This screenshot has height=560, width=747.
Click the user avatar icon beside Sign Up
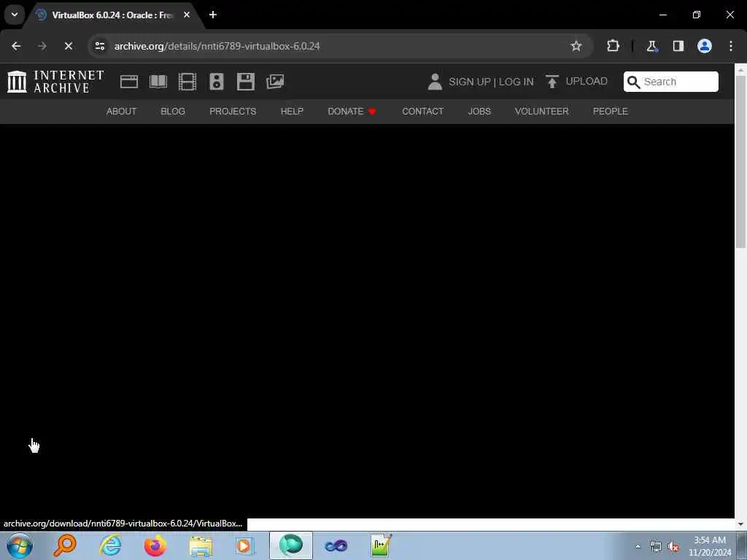435,82
